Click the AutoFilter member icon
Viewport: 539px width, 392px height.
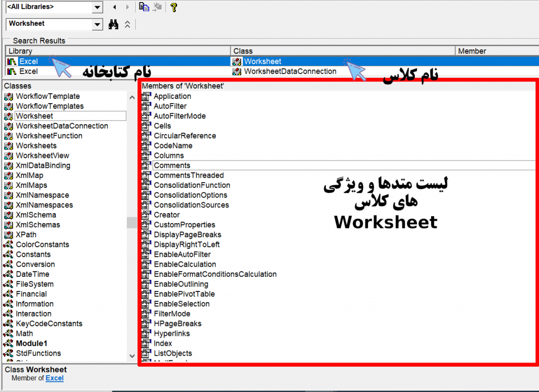coord(146,106)
